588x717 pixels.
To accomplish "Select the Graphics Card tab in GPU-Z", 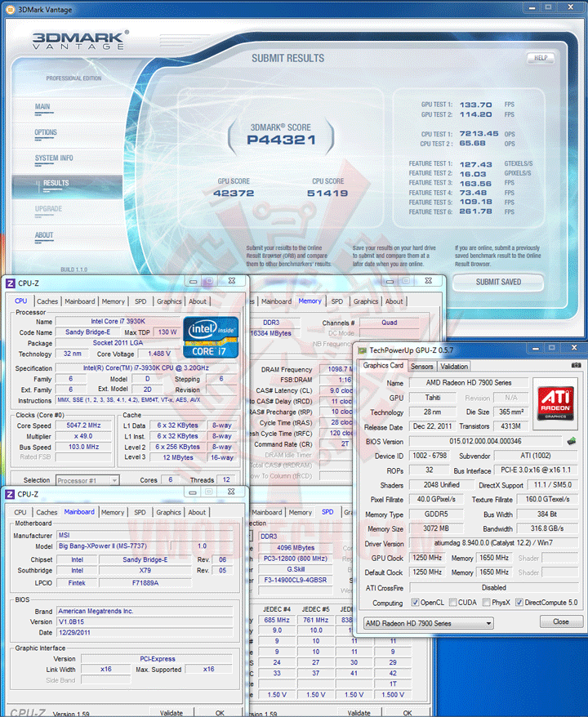I will 383,365.
